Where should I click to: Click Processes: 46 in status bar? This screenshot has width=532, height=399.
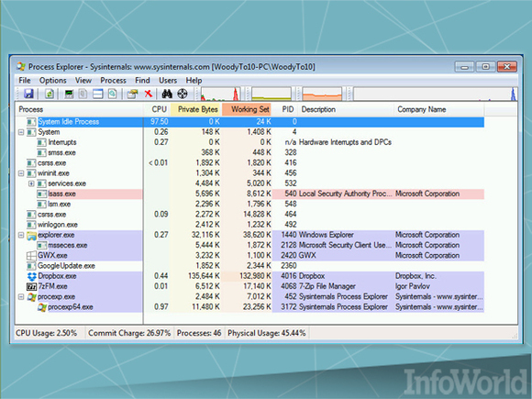[x=199, y=333]
